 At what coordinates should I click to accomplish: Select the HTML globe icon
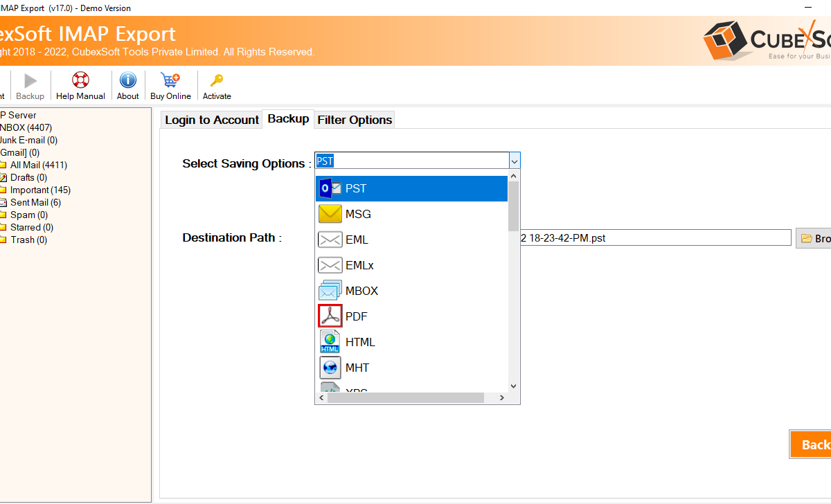[330, 342]
